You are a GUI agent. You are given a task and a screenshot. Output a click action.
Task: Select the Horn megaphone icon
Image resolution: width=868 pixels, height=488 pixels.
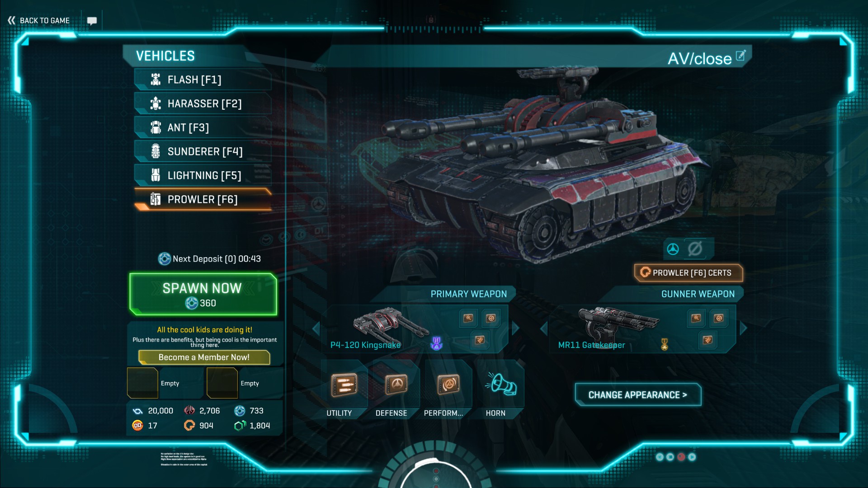pyautogui.click(x=501, y=385)
